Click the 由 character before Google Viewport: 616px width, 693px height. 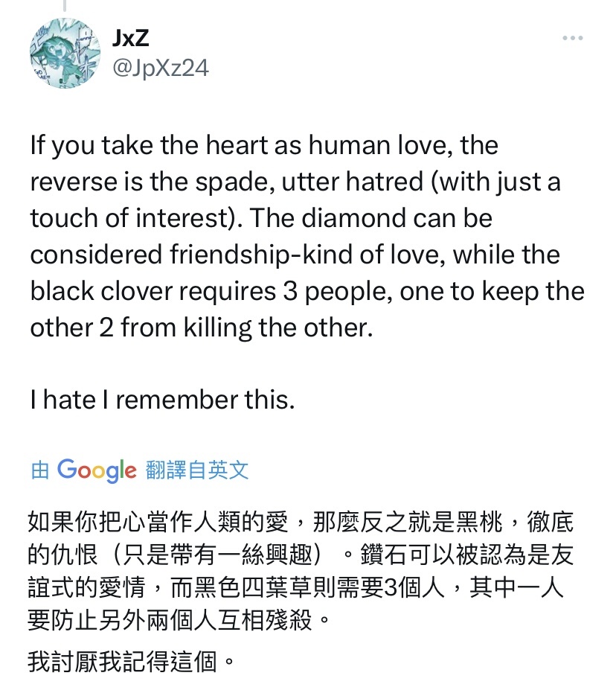[x=39, y=470]
